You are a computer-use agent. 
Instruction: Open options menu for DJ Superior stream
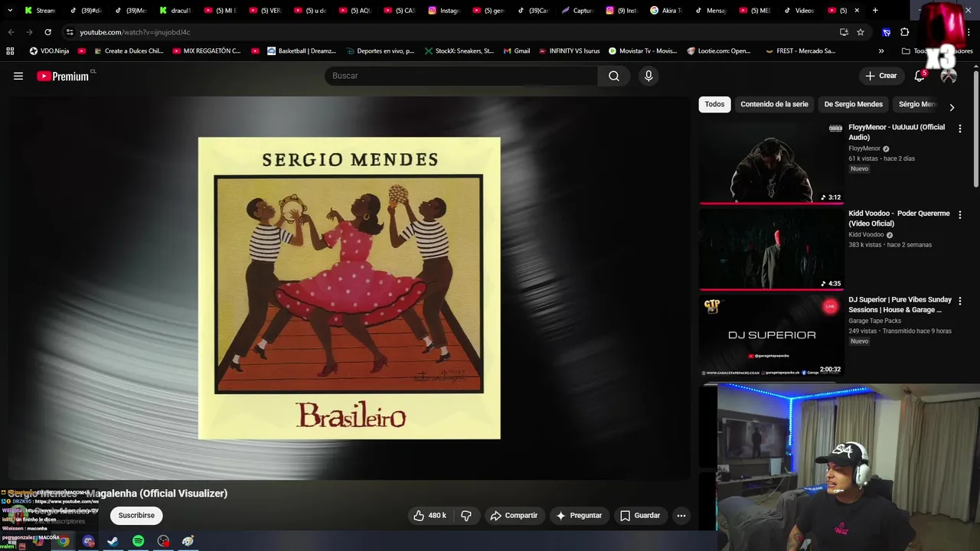(x=959, y=302)
